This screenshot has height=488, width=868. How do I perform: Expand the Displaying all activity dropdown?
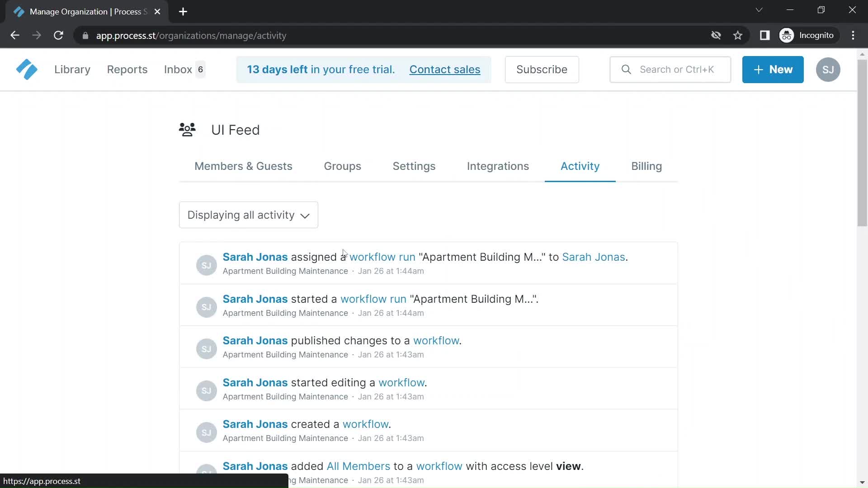[249, 215]
